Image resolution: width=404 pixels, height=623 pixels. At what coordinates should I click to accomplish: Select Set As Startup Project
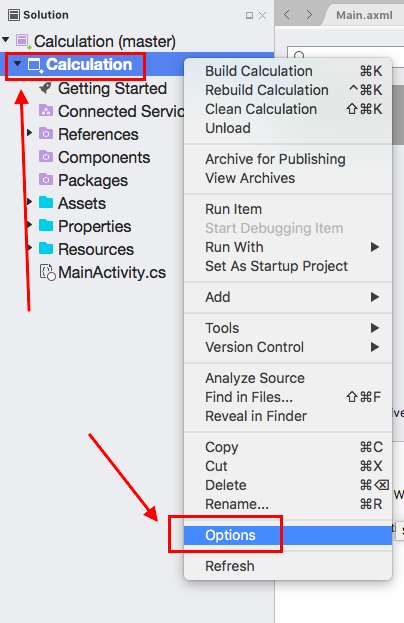(288, 266)
